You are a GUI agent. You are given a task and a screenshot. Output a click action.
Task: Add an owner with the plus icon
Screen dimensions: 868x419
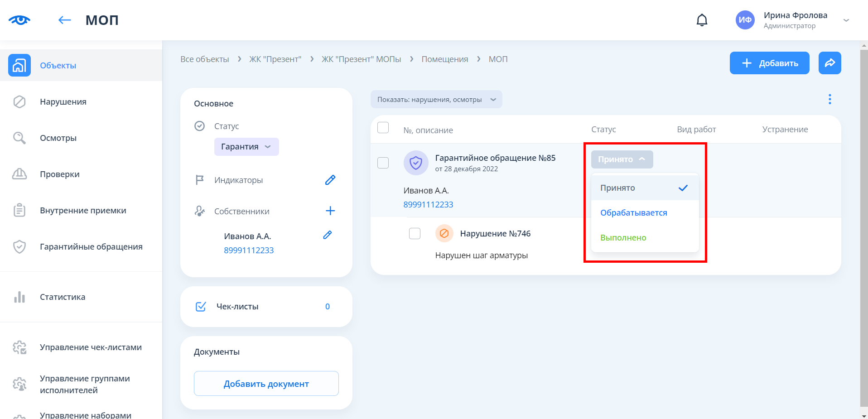pos(330,211)
